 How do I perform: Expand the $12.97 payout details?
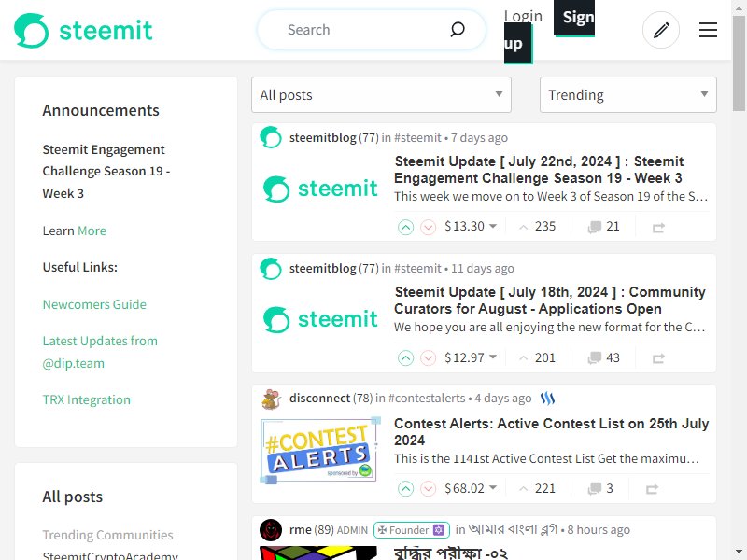click(x=471, y=357)
